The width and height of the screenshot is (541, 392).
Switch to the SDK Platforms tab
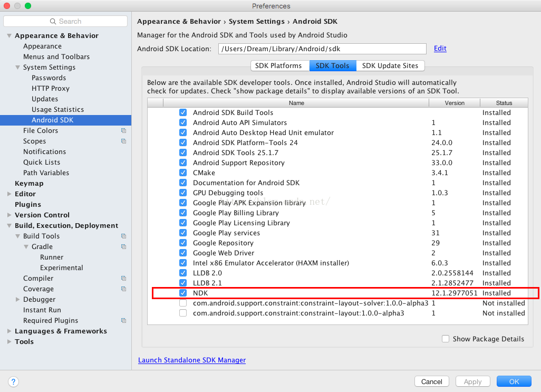280,65
